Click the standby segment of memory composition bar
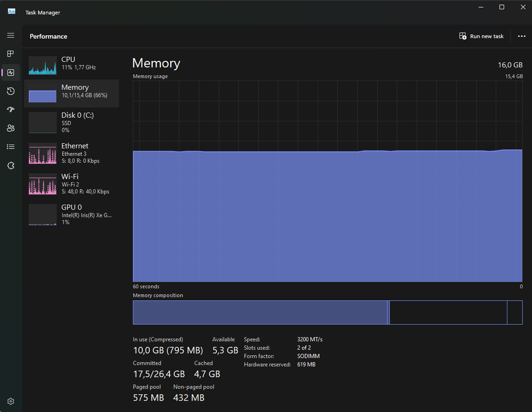Viewport: 532px width, 412px height. click(448, 312)
